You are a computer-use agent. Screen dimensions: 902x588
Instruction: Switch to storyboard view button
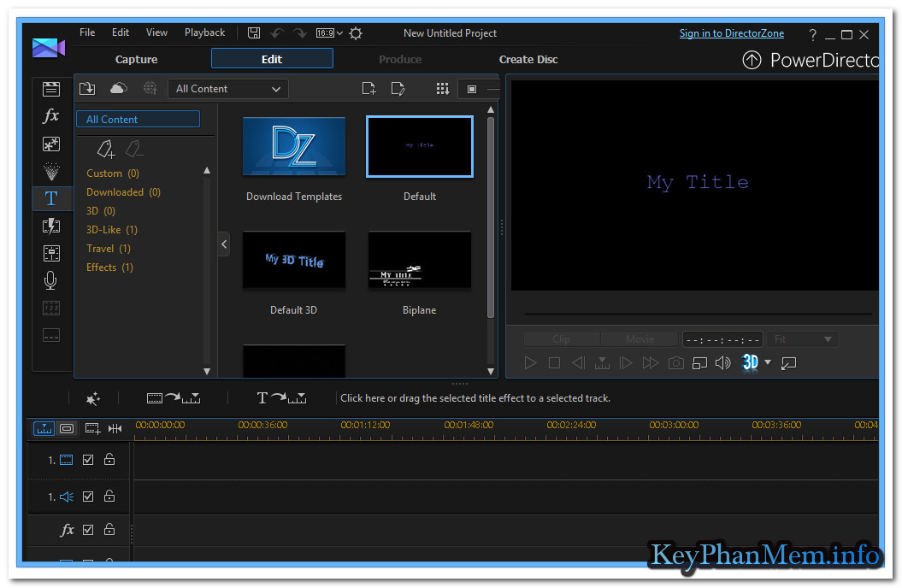67,429
